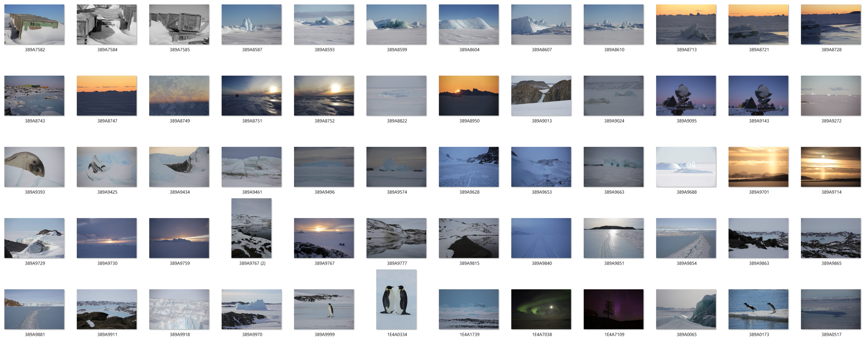Screen dimensions: 868x340
Task: Select mirrored lake photo 389A9777
Action: coord(396,238)
